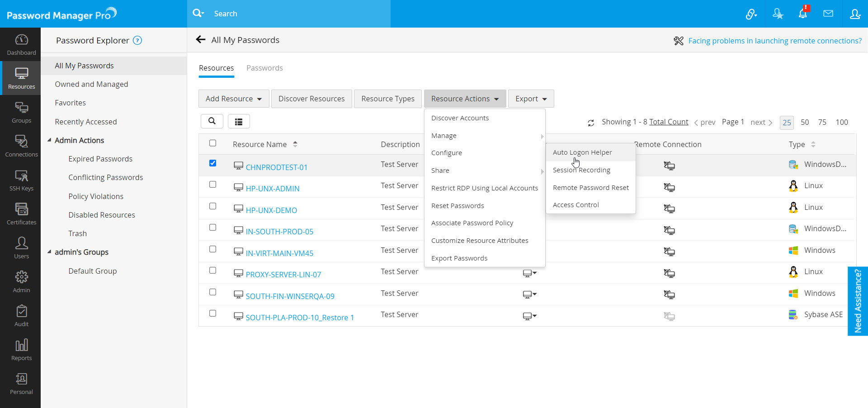868x408 pixels.
Task: Click the Discover Resources button
Action: pos(311,99)
